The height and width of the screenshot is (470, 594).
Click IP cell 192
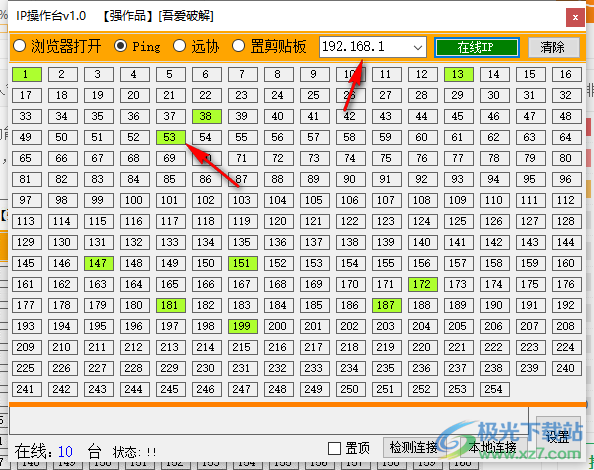coord(566,305)
